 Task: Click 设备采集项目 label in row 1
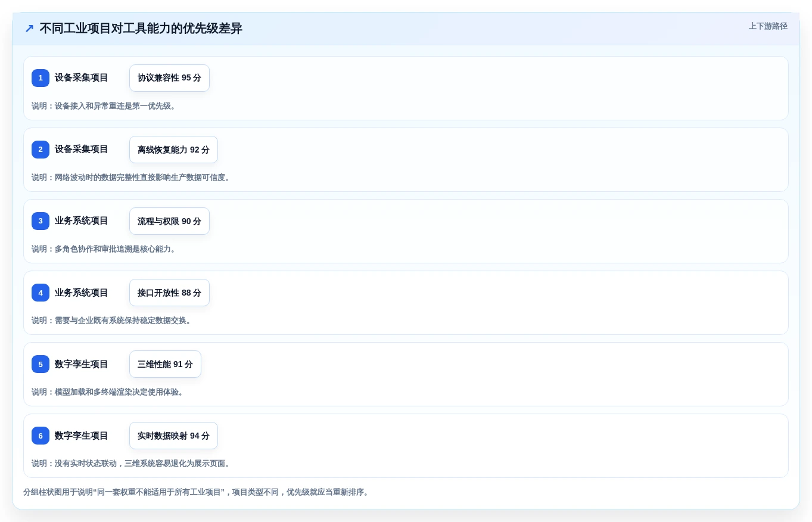coord(82,78)
